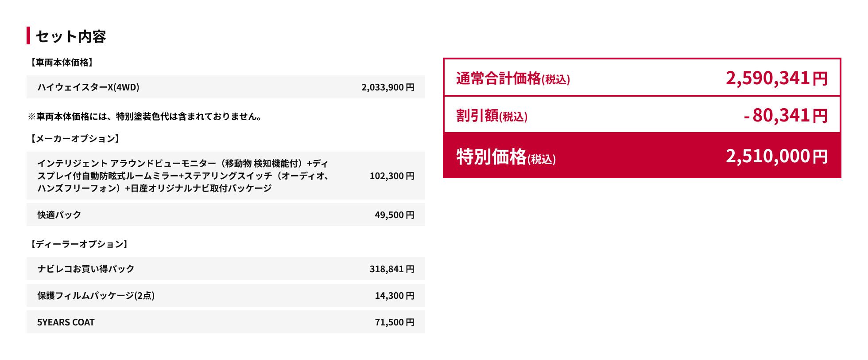
Task: Select the ナビレコお買い得パック row name
Action: [x=86, y=269]
